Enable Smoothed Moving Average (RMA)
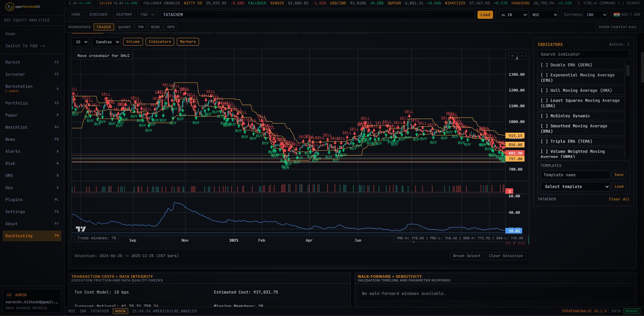644x316 pixels. pos(581,129)
